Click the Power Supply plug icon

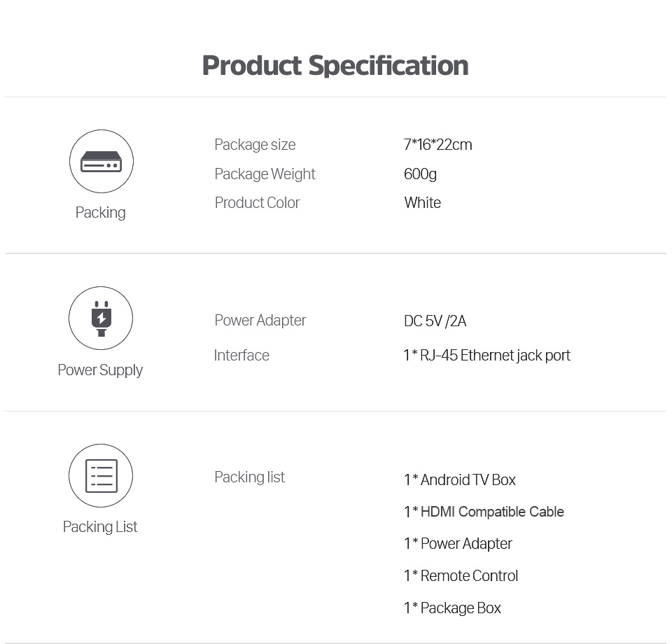pos(101,318)
